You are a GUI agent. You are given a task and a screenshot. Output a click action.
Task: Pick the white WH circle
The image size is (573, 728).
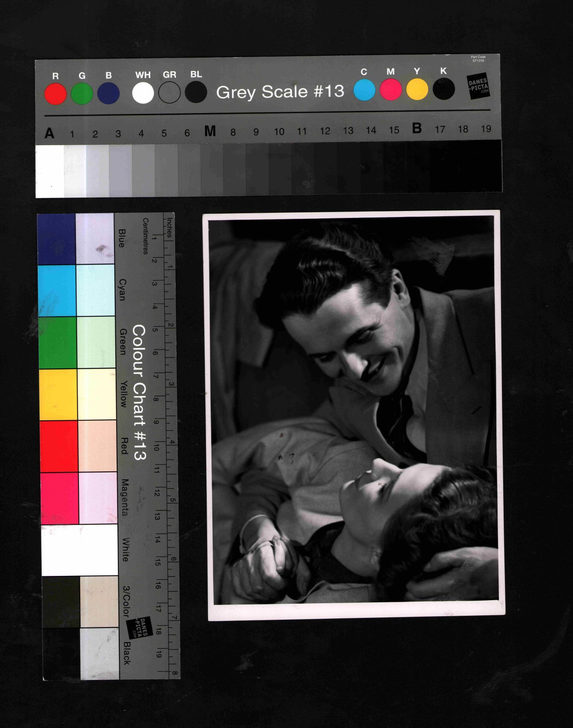click(143, 93)
